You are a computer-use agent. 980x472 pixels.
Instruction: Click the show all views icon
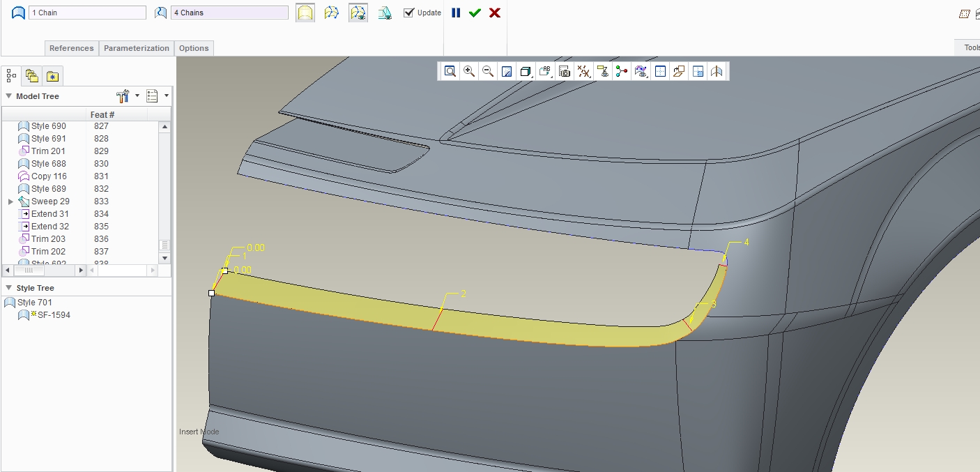point(660,71)
